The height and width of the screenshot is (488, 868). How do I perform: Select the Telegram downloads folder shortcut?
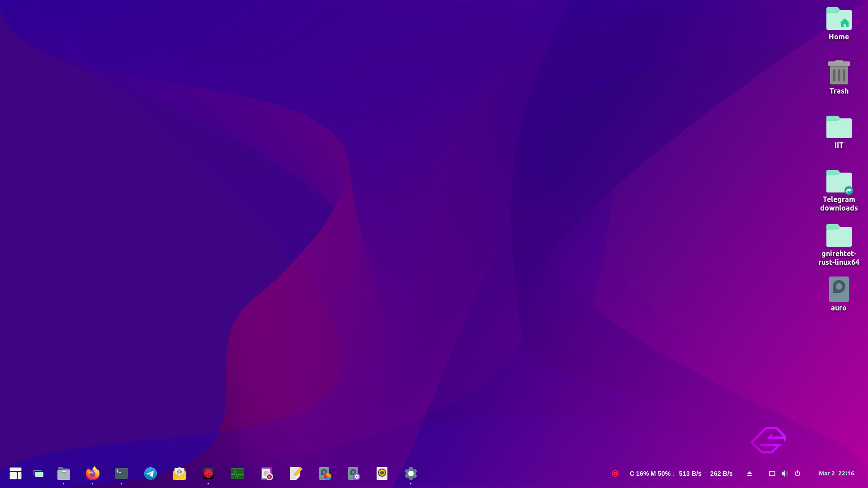pyautogui.click(x=839, y=191)
